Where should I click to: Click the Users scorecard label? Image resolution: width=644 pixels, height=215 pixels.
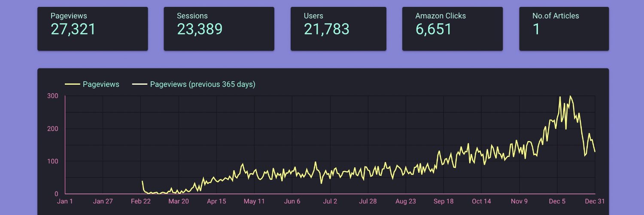(313, 16)
